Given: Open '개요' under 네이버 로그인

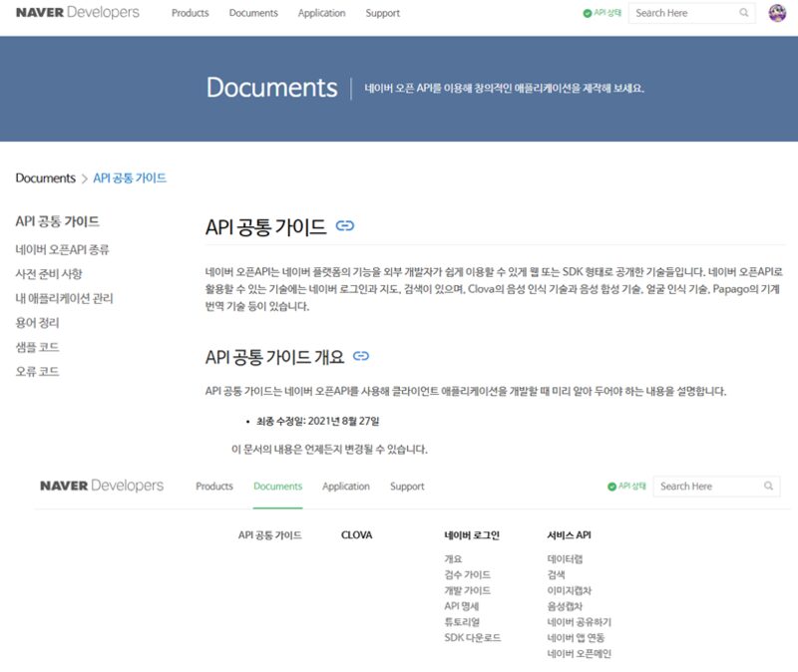Looking at the screenshot, I should click(453, 559).
